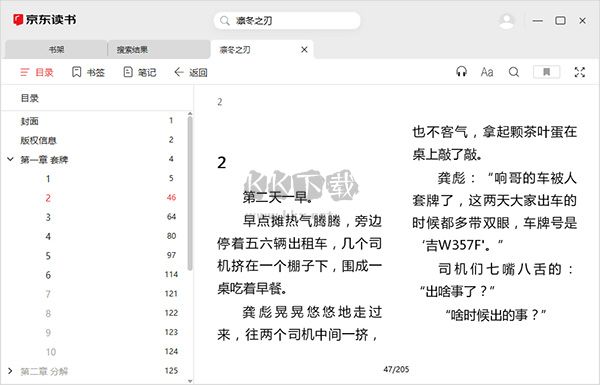
Task: Go to section 1 on page 5
Action: (96, 178)
